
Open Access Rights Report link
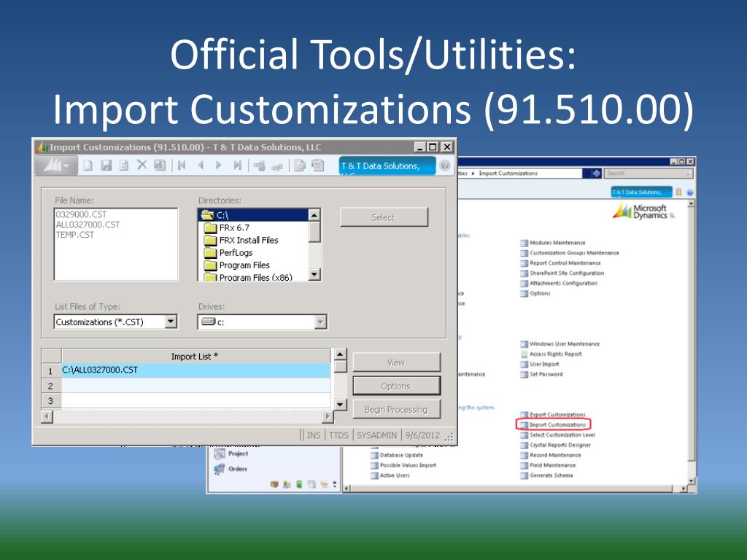(551, 354)
